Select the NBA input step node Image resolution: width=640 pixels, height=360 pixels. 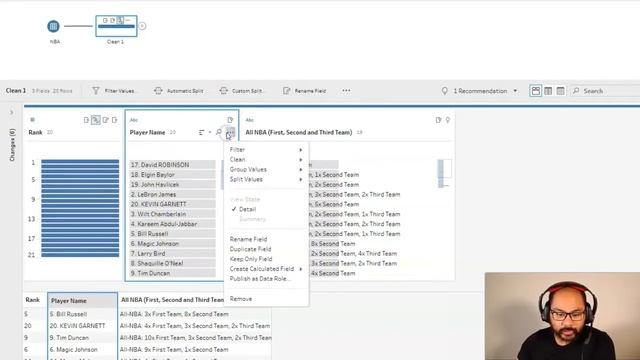point(53,26)
